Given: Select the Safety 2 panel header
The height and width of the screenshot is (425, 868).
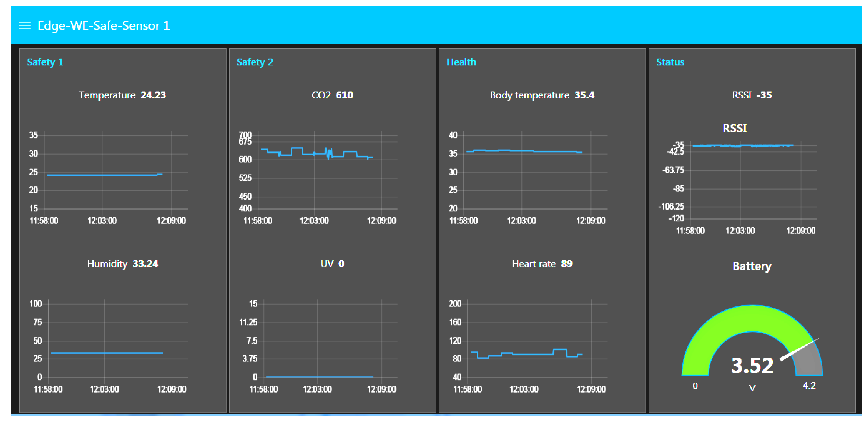Looking at the screenshot, I should click(255, 62).
